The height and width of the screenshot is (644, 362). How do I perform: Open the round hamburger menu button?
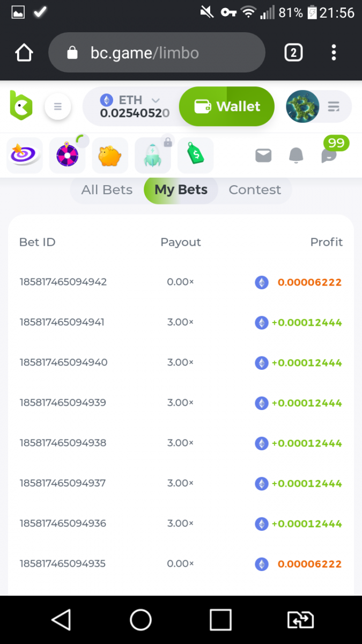pyautogui.click(x=58, y=106)
